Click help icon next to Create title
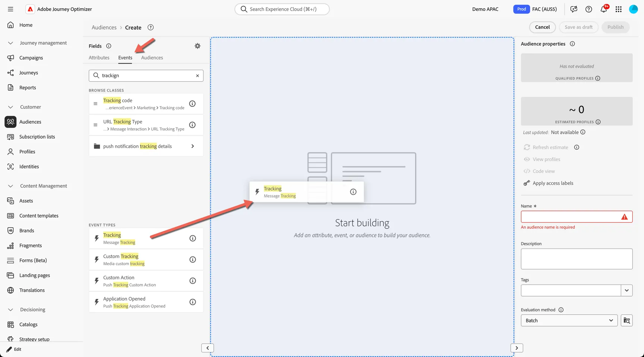Screen dimensions: 644x357 (151, 27)
